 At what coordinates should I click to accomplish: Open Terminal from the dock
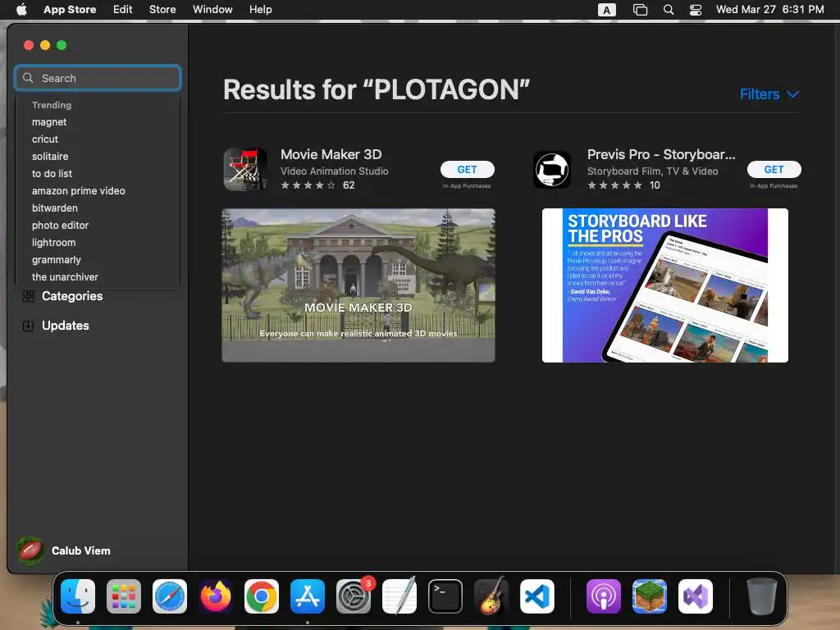(445, 596)
